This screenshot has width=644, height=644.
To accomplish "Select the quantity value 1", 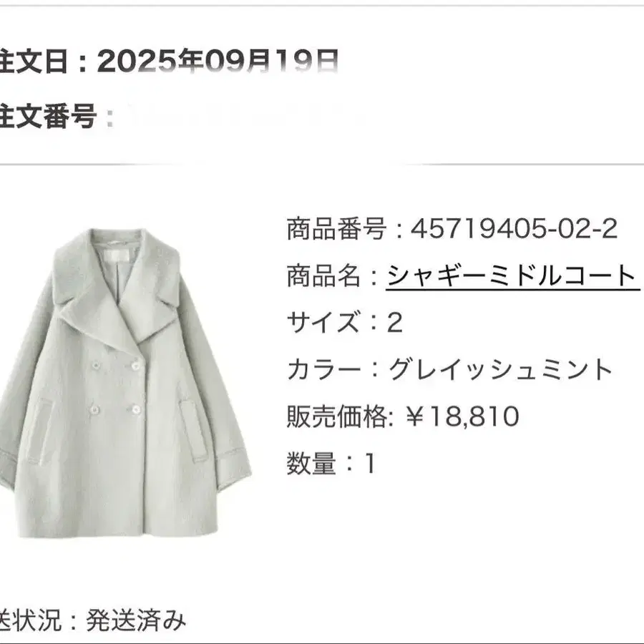I will pyautogui.click(x=370, y=463).
